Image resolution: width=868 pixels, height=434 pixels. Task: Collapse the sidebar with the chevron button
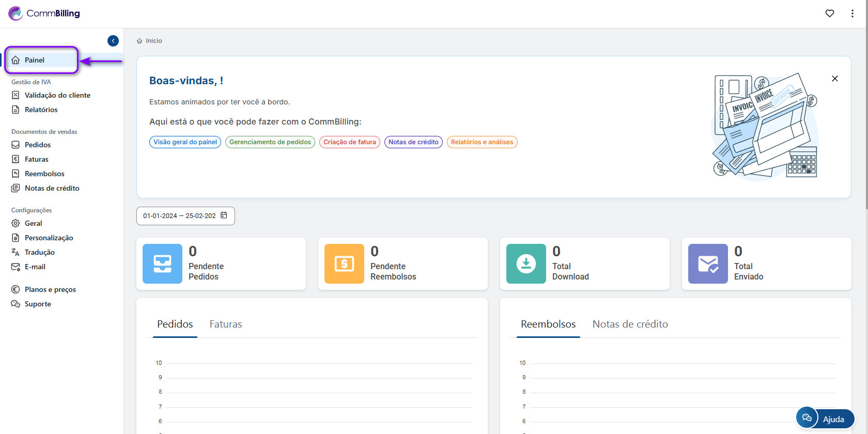(x=113, y=41)
